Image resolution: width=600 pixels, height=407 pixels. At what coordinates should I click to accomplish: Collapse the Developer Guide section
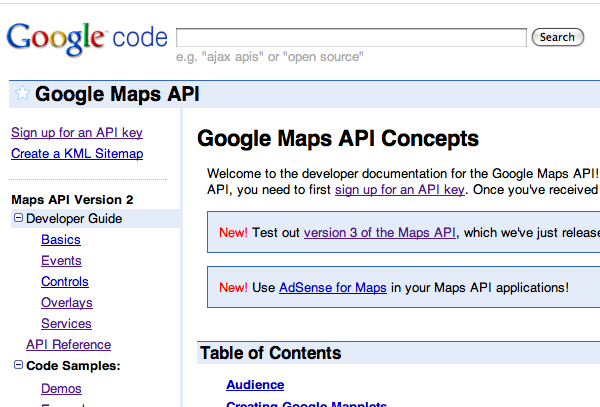(18, 218)
